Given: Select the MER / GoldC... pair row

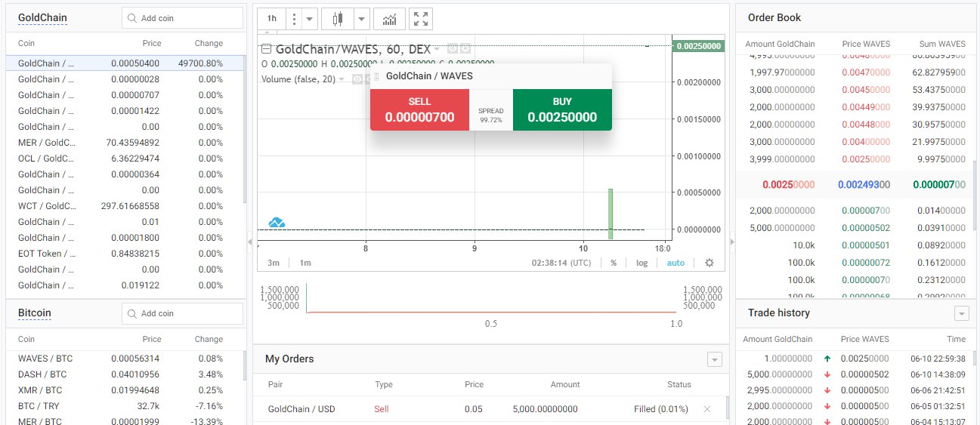Looking at the screenshot, I should [125, 143].
